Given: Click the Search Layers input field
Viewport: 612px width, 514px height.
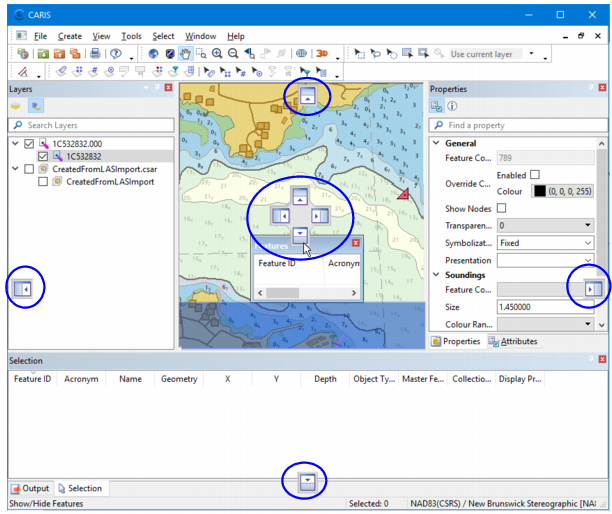Looking at the screenshot, I should (x=90, y=125).
